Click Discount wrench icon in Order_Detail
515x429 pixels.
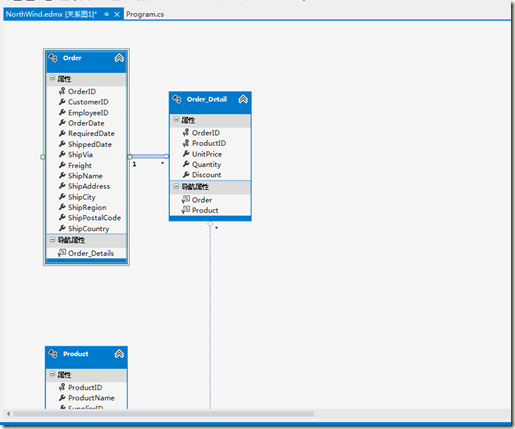pos(186,174)
